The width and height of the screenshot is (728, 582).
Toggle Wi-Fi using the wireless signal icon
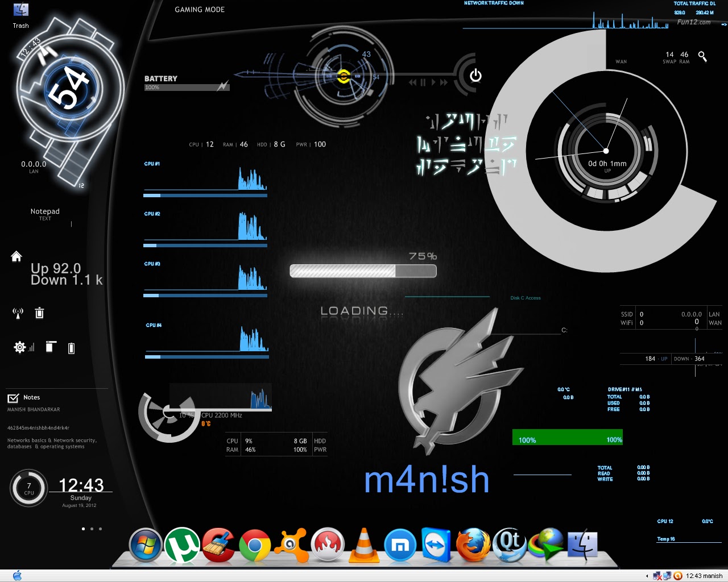pyautogui.click(x=18, y=313)
